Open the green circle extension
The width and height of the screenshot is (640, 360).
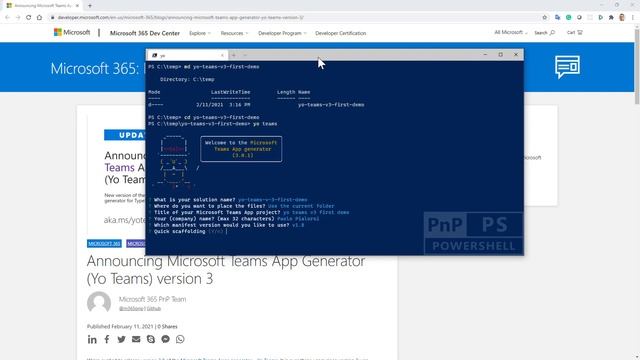(569, 18)
